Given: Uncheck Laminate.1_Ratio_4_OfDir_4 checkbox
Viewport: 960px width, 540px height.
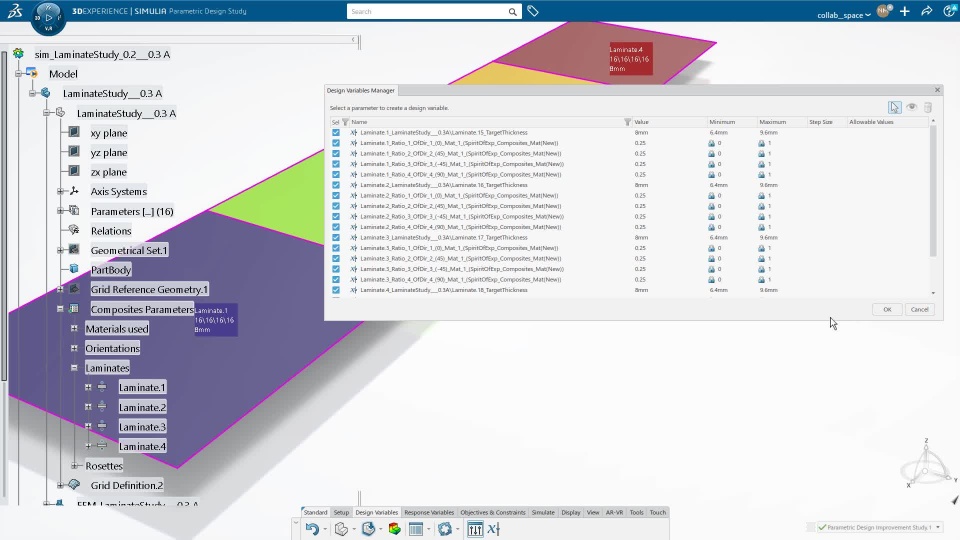Looking at the screenshot, I should coord(336,174).
